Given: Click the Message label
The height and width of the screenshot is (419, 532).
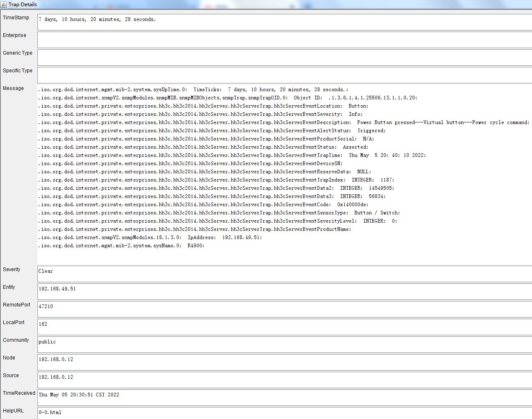Looking at the screenshot, I should pyautogui.click(x=13, y=88).
